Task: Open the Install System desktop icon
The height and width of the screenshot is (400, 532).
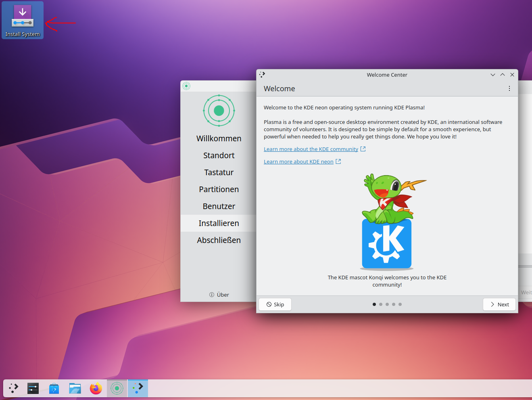Action: pyautogui.click(x=23, y=20)
